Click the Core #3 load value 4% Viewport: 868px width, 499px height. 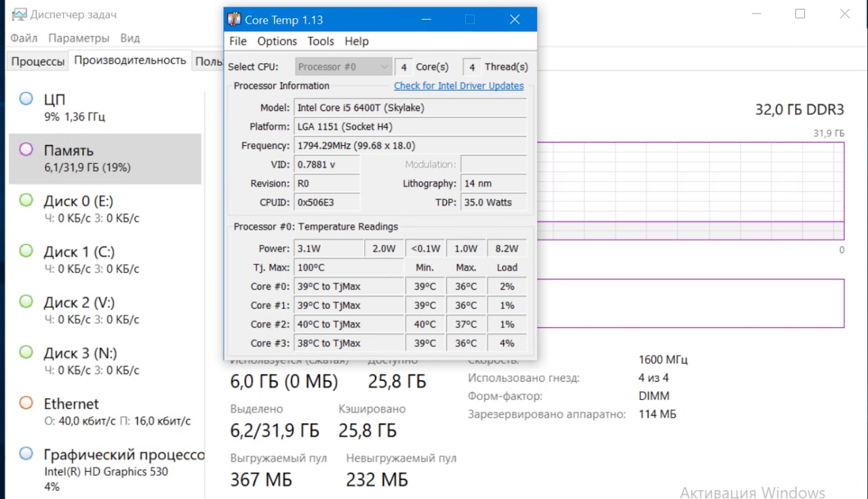(x=507, y=344)
